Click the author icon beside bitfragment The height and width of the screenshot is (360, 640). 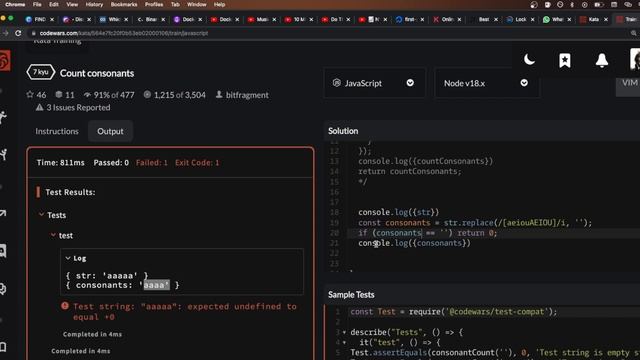(x=219, y=94)
